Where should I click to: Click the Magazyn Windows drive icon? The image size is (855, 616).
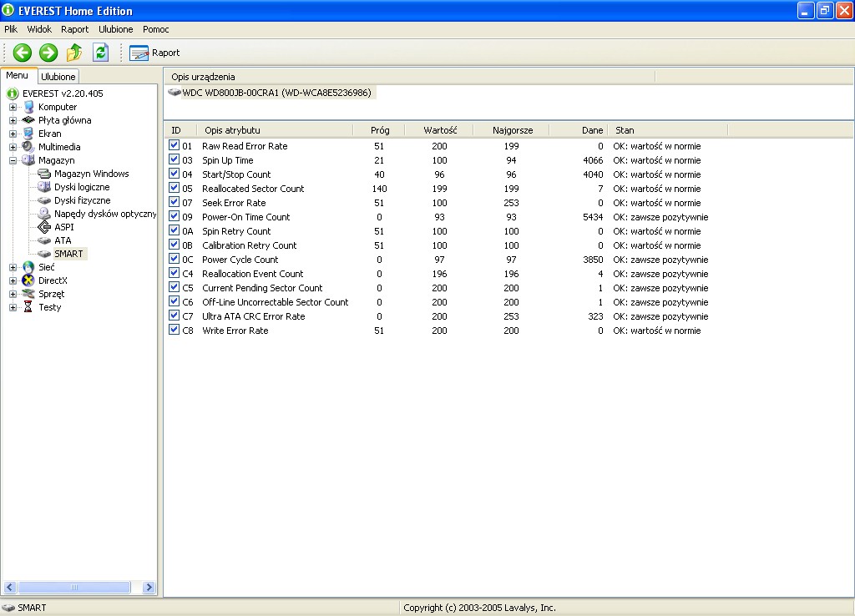pyautogui.click(x=44, y=174)
